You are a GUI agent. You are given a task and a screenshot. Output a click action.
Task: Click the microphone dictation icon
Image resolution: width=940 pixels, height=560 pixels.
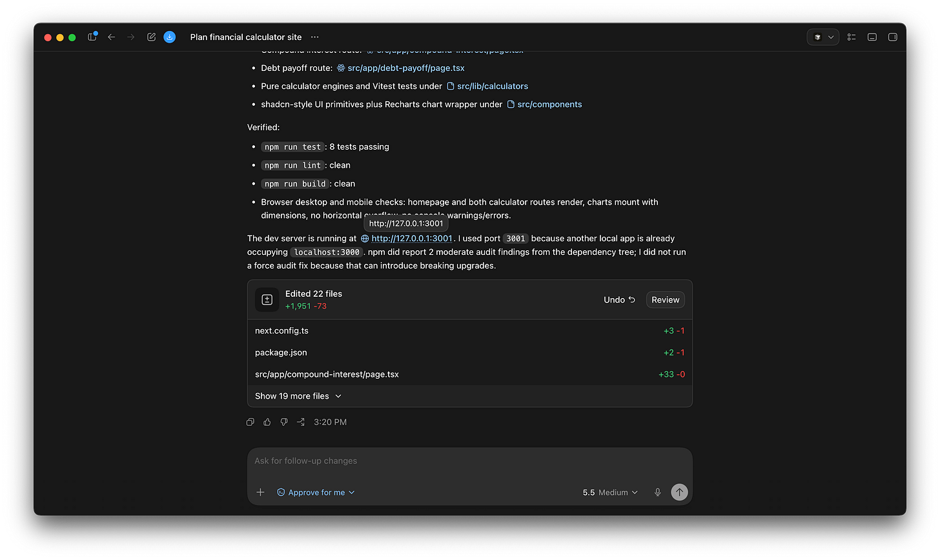(x=657, y=492)
